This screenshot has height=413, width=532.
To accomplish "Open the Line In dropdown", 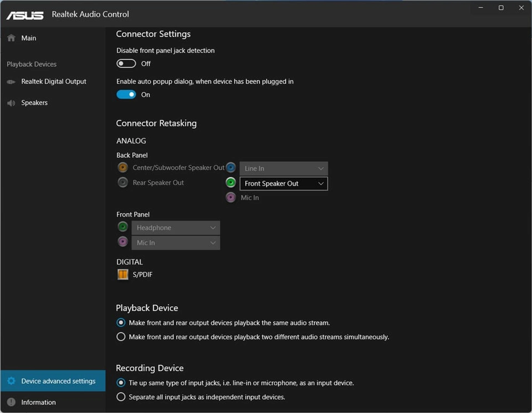I will tap(284, 168).
